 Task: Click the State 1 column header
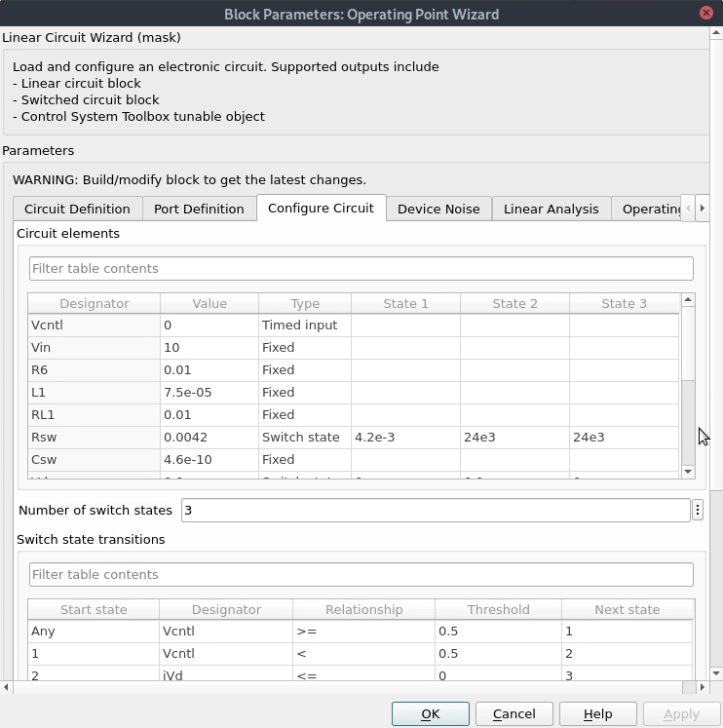coord(405,304)
